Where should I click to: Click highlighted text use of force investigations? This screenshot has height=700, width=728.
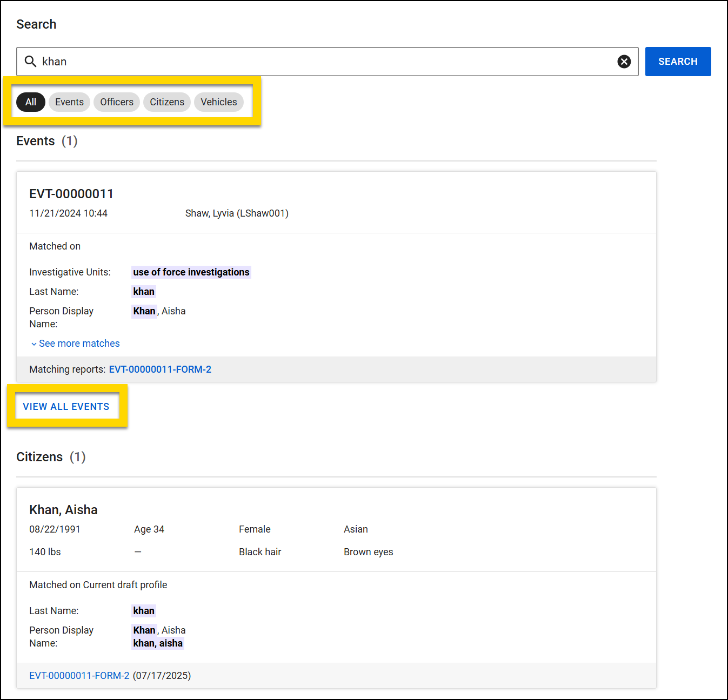click(x=191, y=272)
